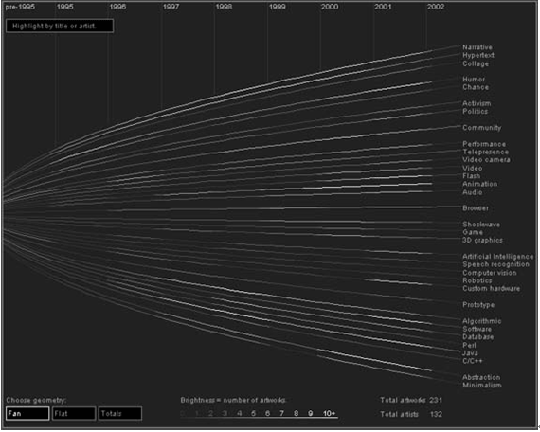
Task: Click the C/C++ category label
Action: click(x=472, y=361)
